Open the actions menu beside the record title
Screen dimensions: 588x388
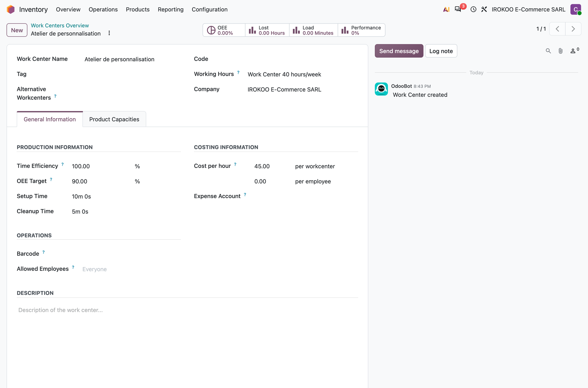pos(109,33)
